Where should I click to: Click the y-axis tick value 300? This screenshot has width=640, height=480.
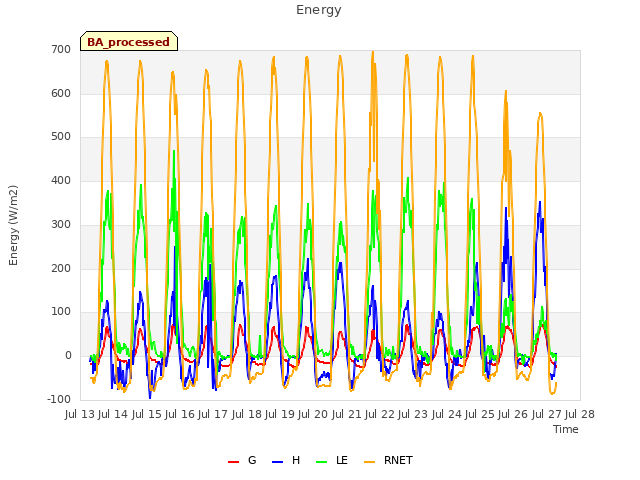pos(61,224)
